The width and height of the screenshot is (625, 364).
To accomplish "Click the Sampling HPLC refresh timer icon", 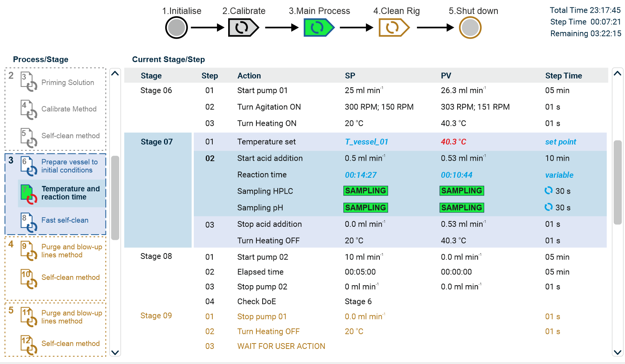I will coord(548,191).
